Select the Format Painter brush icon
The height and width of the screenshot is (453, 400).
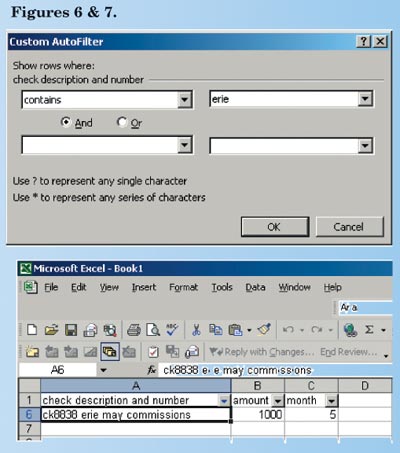(265, 330)
